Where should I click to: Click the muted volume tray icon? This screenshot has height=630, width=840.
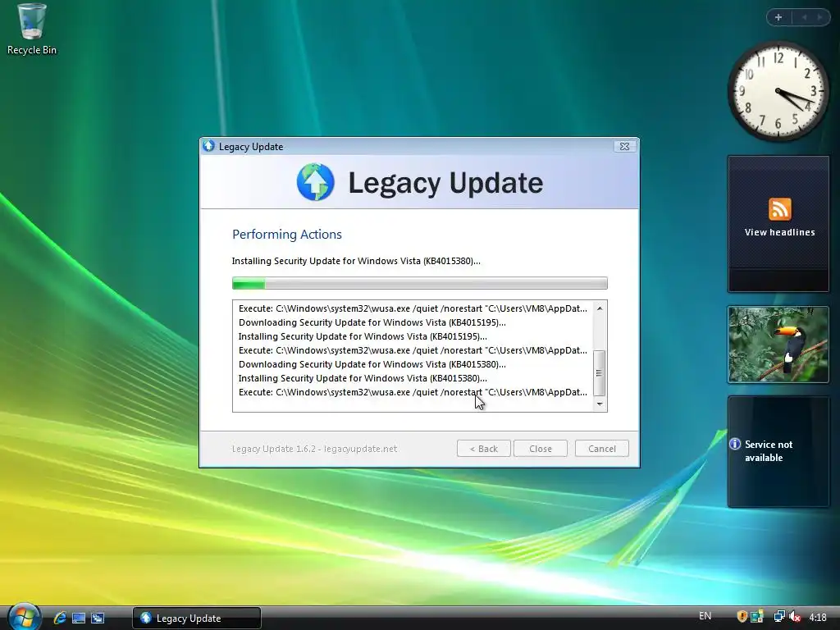tap(795, 617)
